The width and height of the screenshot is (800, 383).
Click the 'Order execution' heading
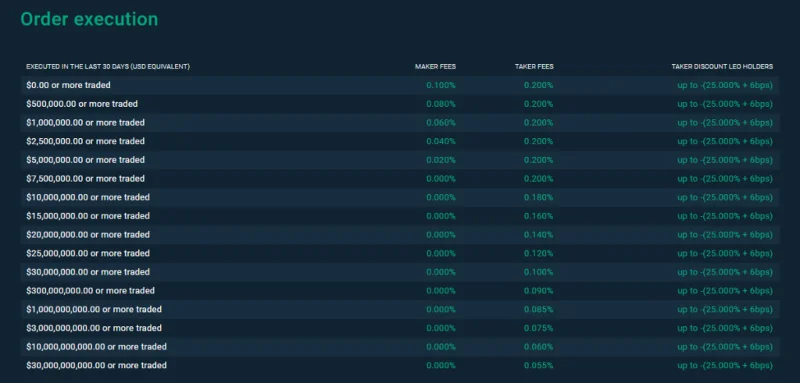point(89,19)
